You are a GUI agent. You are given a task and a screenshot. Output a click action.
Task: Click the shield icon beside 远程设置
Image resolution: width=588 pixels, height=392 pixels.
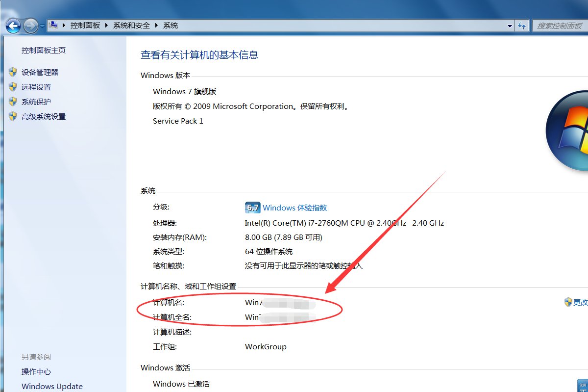click(12, 87)
